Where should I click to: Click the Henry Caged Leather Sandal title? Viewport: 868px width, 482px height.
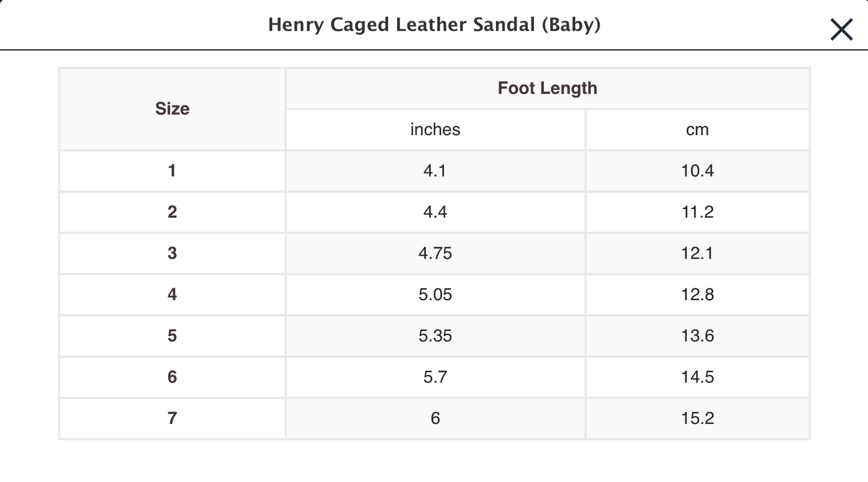[434, 25]
